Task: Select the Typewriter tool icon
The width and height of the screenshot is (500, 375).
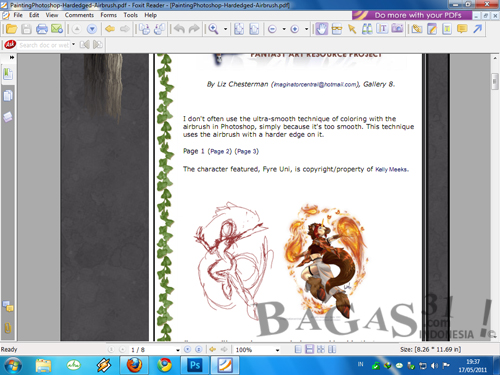Action: (382, 29)
